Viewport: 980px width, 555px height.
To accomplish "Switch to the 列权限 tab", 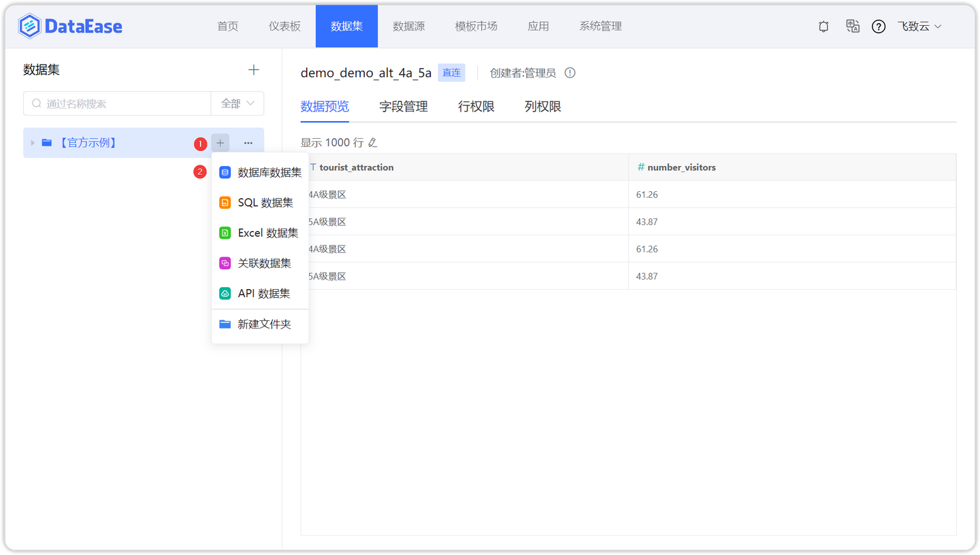I will click(x=543, y=107).
